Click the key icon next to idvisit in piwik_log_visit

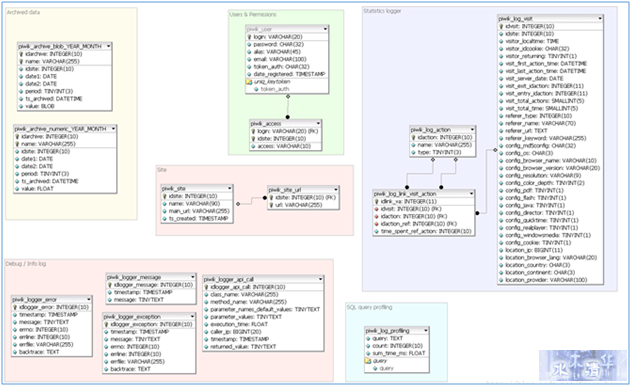point(501,27)
